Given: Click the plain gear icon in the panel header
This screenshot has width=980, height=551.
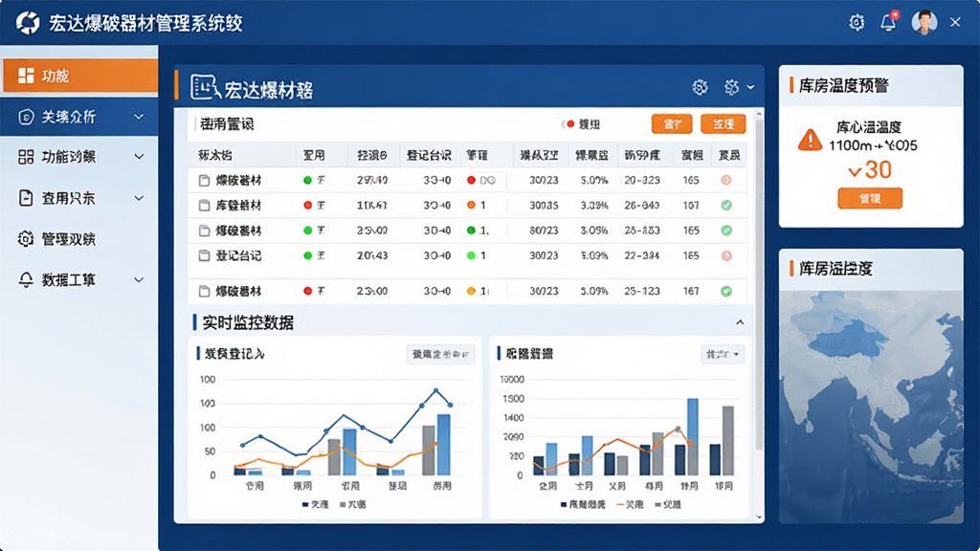Looking at the screenshot, I should (700, 87).
